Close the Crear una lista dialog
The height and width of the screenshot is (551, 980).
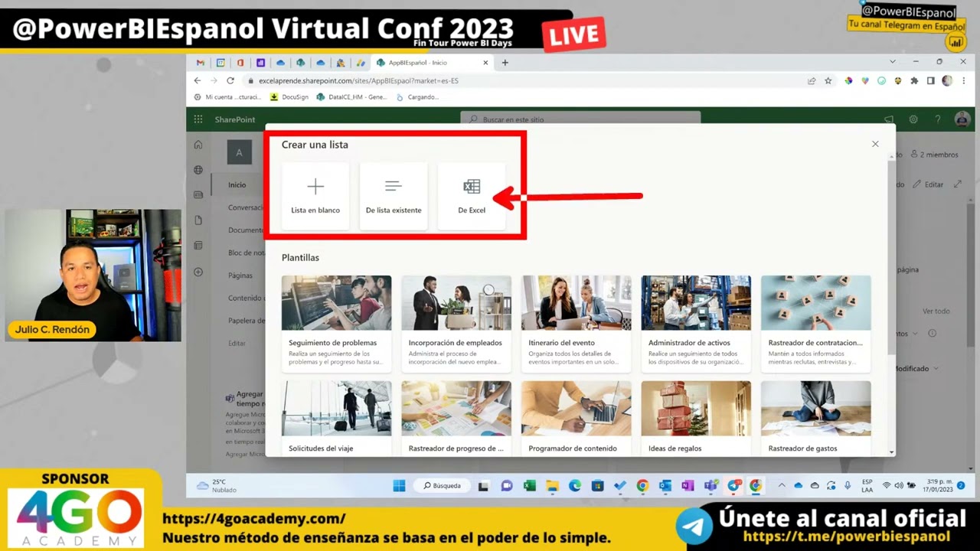(x=875, y=144)
